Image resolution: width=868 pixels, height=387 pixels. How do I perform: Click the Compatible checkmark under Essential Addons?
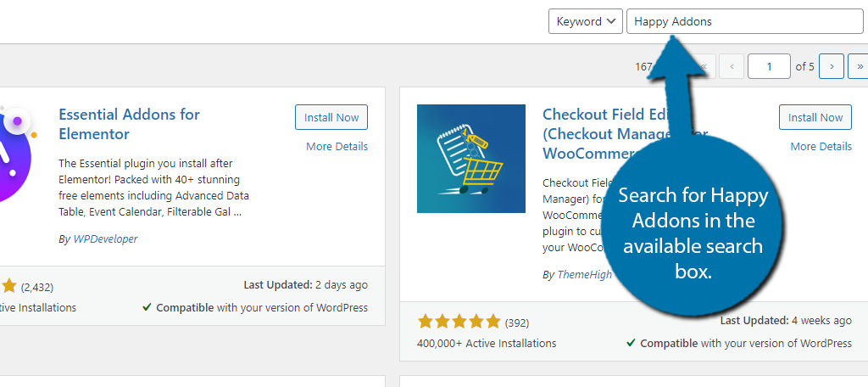(147, 307)
